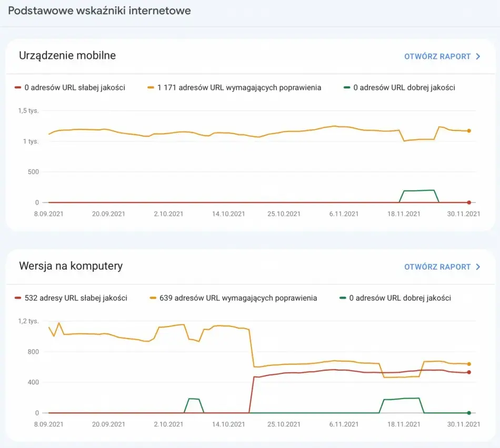This screenshot has height=448, width=500.
Task: Open report for mobile devices
Action: point(437,56)
